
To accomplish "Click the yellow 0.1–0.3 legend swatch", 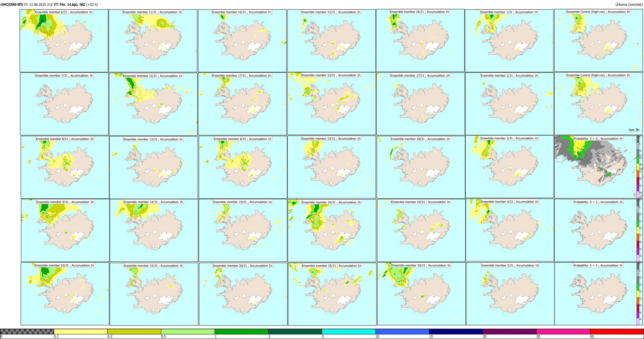I will [x=81, y=332].
